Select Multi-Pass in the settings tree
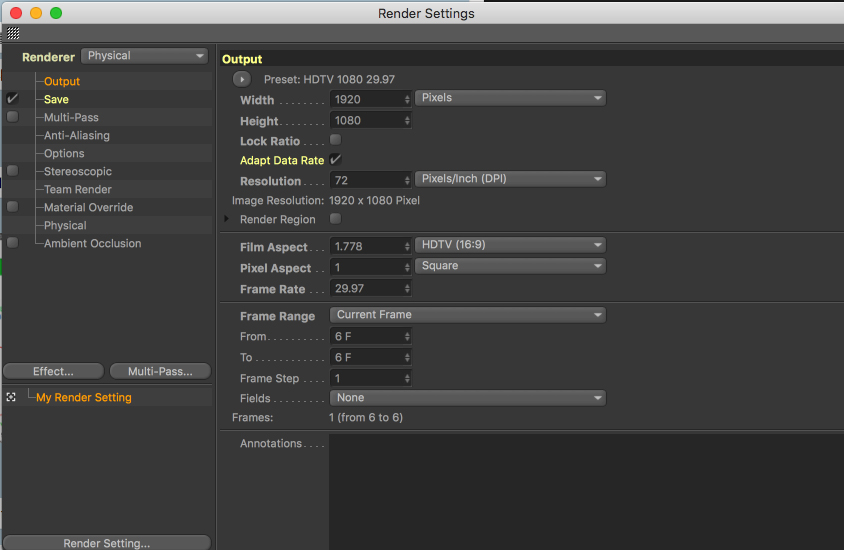Image resolution: width=844 pixels, height=550 pixels. click(71, 117)
